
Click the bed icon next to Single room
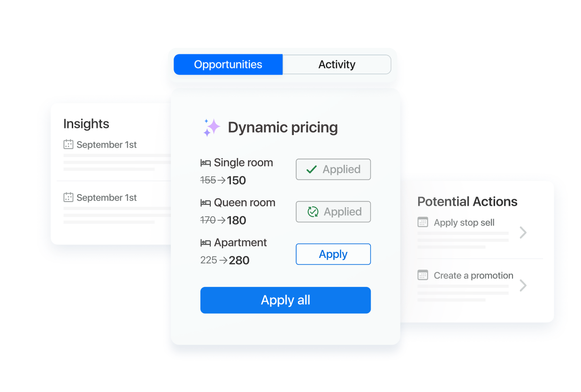[206, 163]
